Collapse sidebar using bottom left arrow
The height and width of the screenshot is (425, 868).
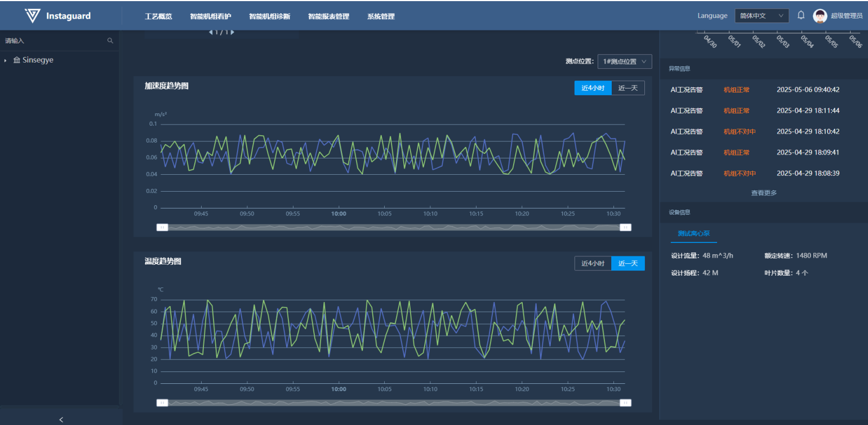pyautogui.click(x=61, y=419)
